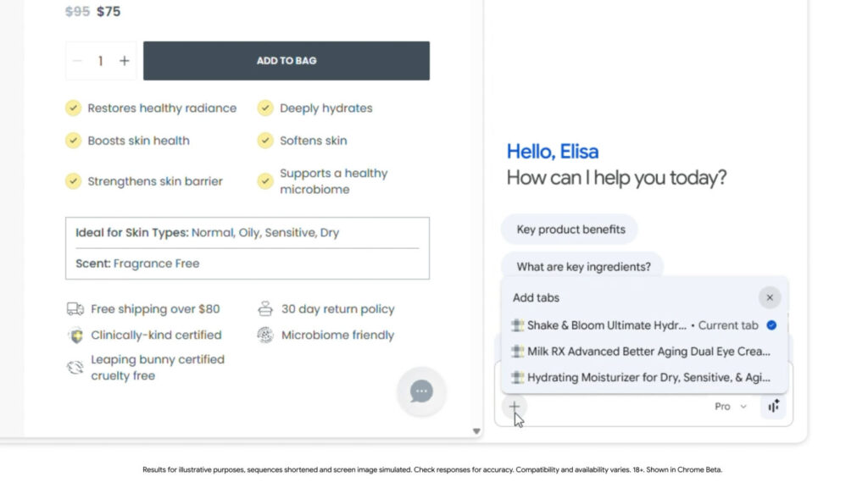This screenshot has height=488, width=868.
Task: Click the What are key ingredients suggestion
Action: pyautogui.click(x=583, y=267)
